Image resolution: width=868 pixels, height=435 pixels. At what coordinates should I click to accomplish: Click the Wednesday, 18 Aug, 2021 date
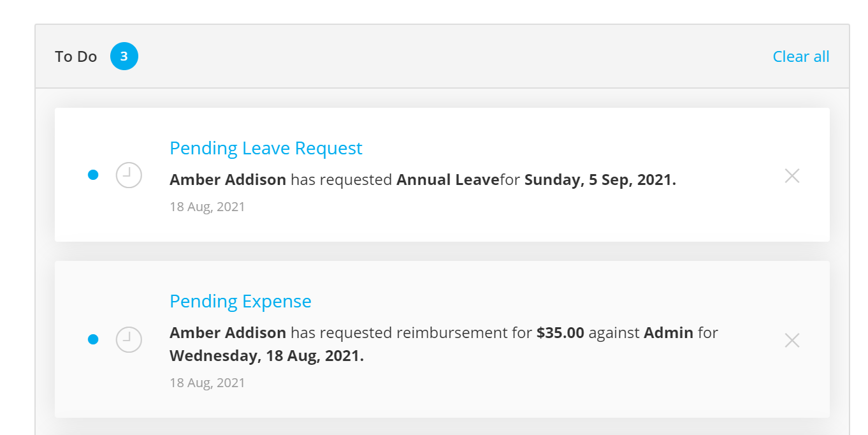(x=266, y=356)
